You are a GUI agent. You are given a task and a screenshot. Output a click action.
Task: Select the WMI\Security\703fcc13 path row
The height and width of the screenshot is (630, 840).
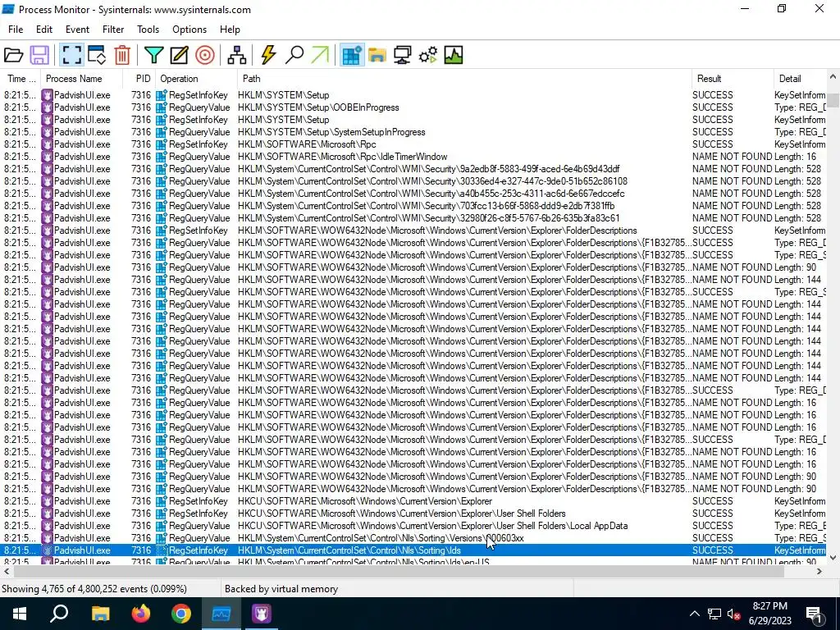click(413, 206)
